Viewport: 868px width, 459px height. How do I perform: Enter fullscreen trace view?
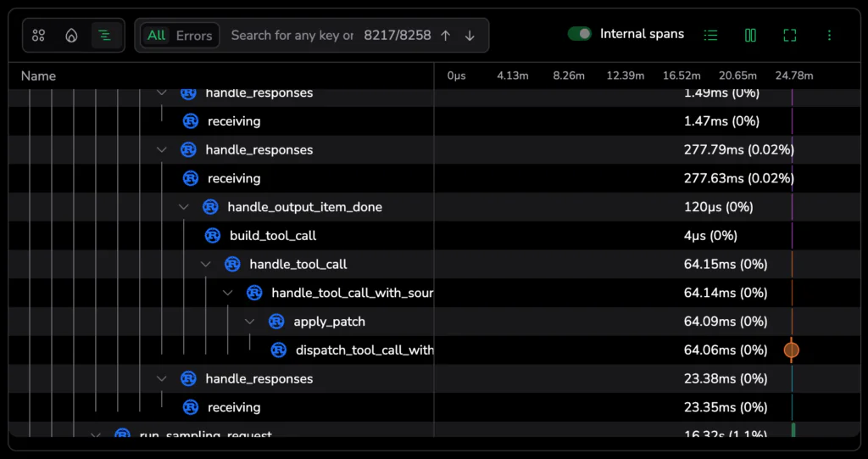(x=790, y=35)
